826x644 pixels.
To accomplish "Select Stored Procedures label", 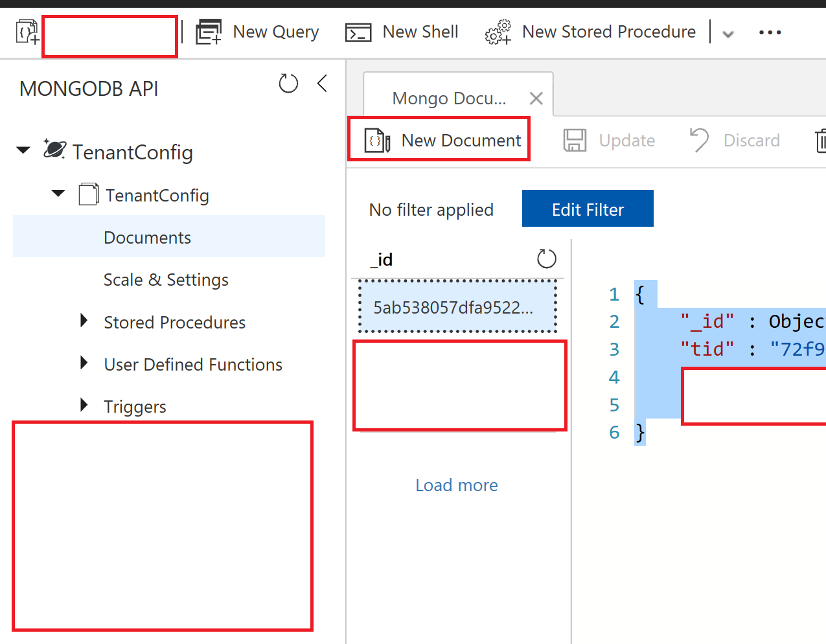I will coord(174,322).
